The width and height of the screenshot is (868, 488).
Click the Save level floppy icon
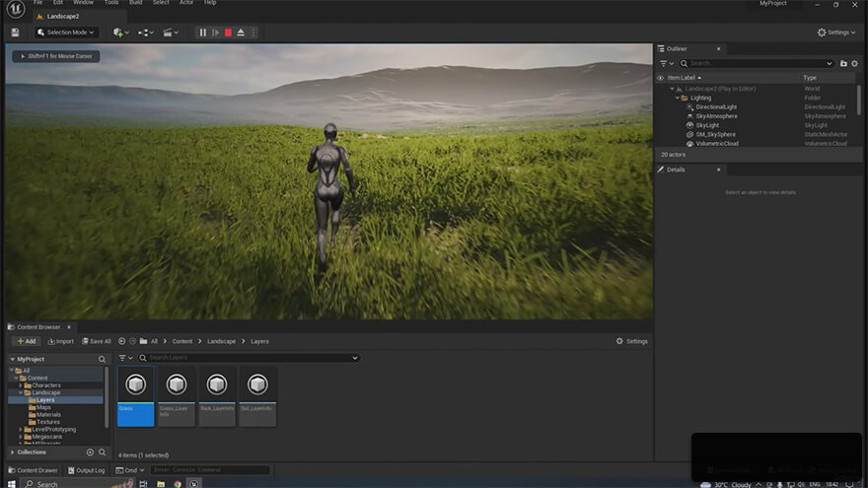[x=15, y=33]
